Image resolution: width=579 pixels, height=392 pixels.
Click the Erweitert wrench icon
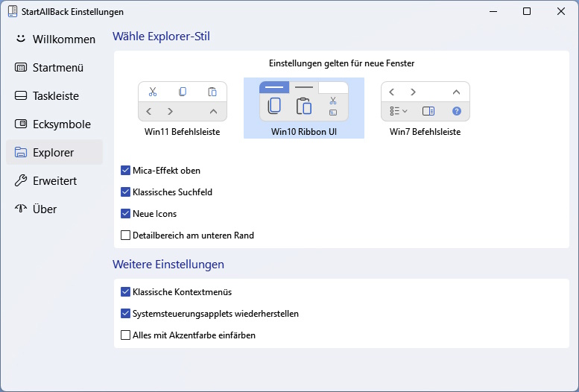(x=21, y=180)
